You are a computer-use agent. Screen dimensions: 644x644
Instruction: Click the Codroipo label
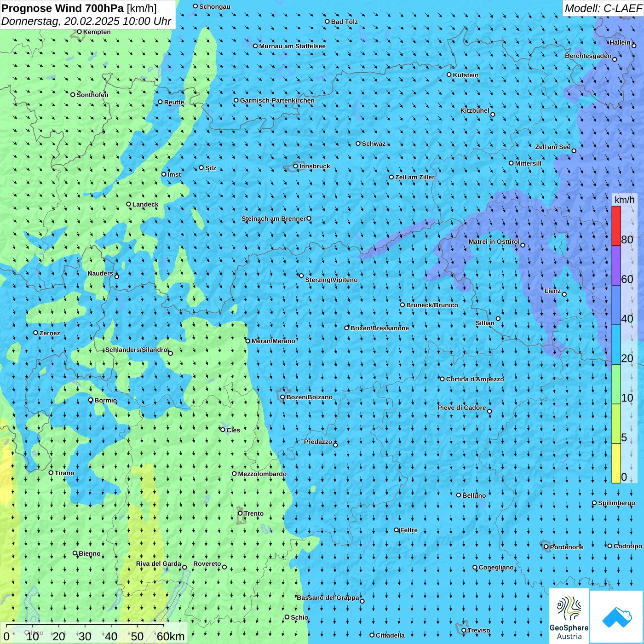pos(628,546)
